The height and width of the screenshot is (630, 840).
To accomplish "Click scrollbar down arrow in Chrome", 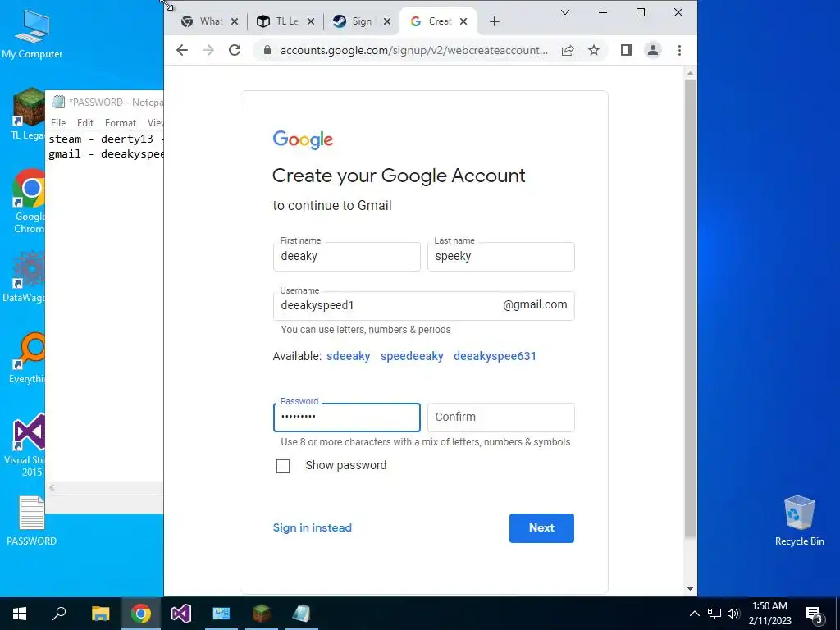I will (690, 589).
